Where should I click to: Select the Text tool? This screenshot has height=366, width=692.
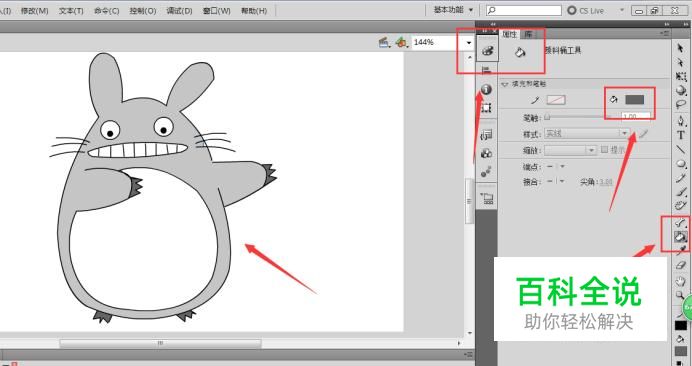(x=681, y=136)
